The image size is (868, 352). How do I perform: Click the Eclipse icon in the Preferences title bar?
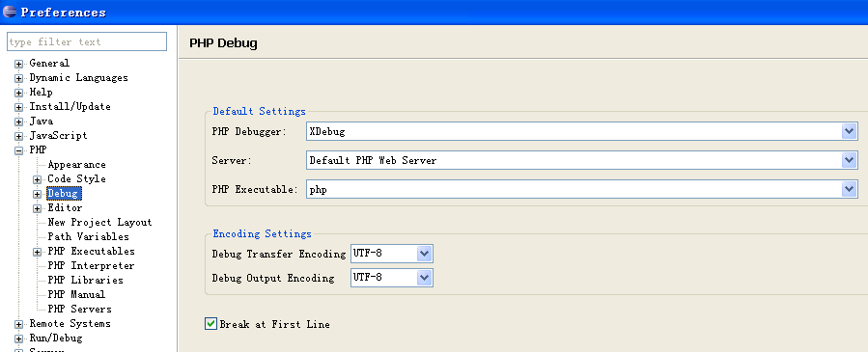pos(10,12)
